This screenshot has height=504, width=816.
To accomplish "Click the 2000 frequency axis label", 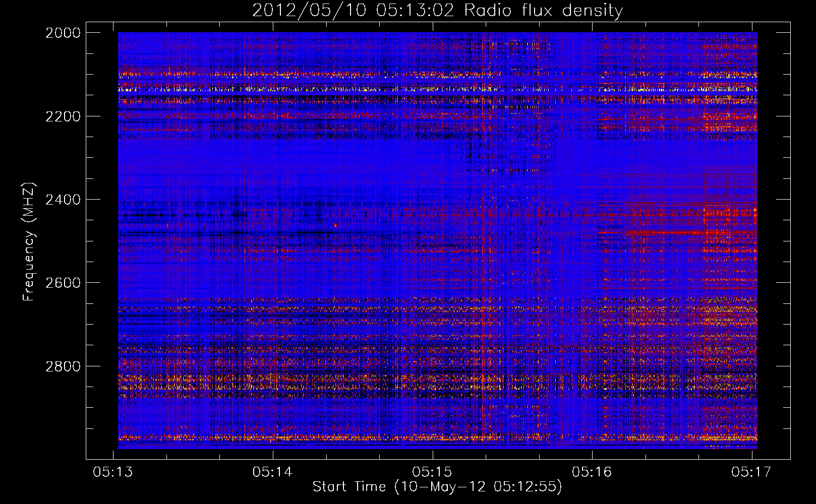I will (63, 33).
